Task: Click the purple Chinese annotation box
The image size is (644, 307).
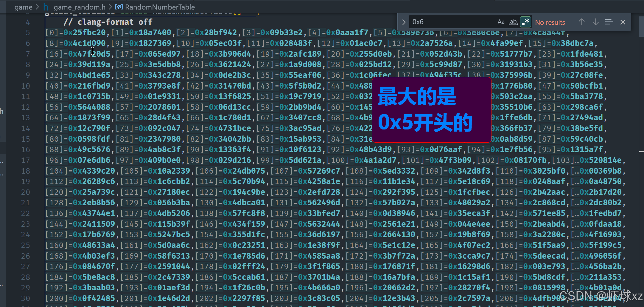Action: point(432,110)
